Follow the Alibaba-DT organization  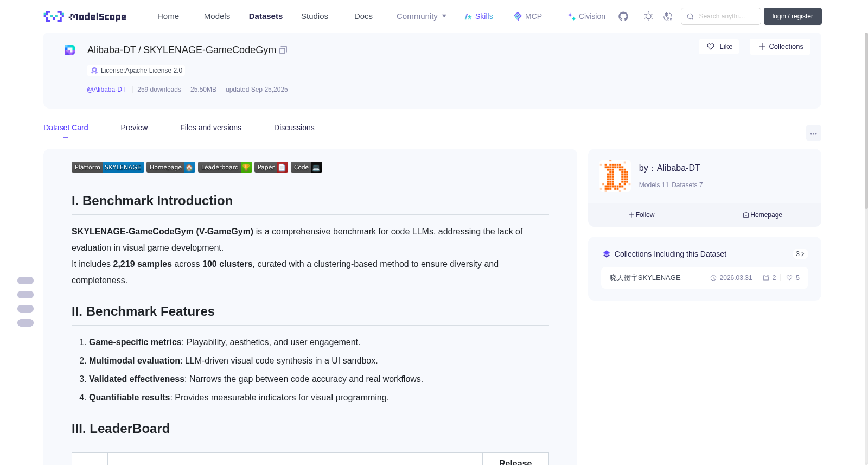(x=642, y=215)
